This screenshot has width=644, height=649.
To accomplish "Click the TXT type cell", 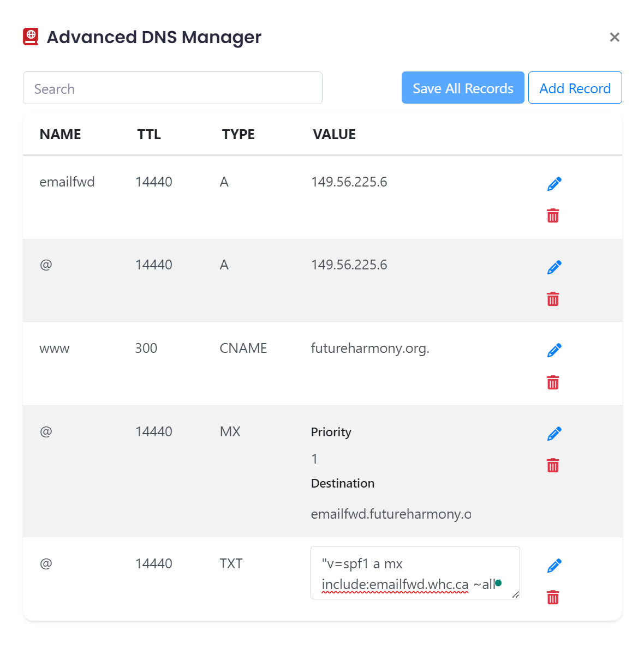I will coord(231,564).
